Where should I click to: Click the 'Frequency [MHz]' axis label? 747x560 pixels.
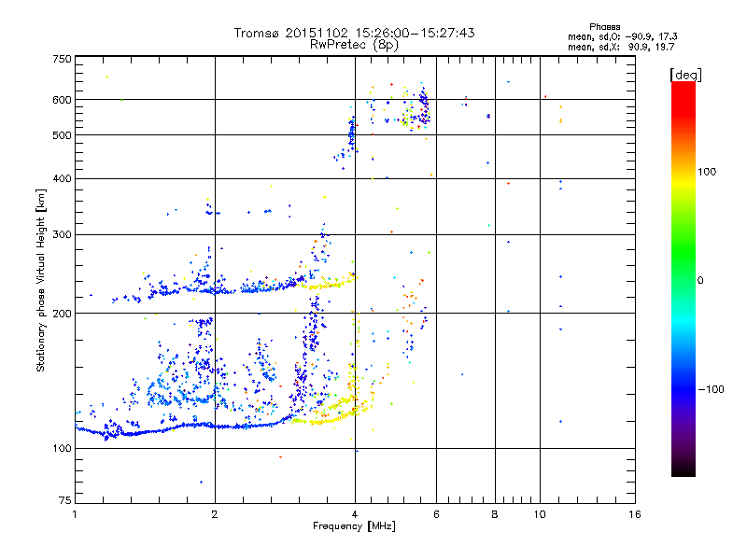pos(354,526)
